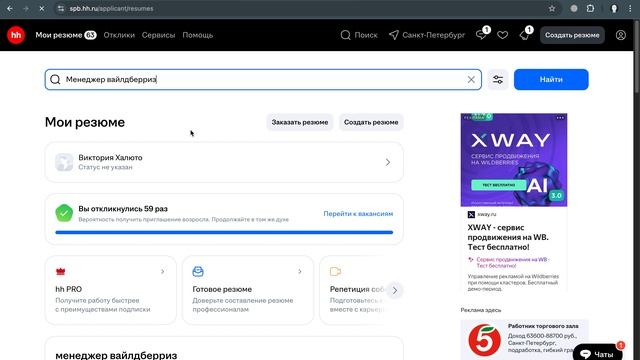Image resolution: width=640 pixels, height=360 pixels.
Task: Click the Мои резюме page heading
Action: (x=85, y=122)
